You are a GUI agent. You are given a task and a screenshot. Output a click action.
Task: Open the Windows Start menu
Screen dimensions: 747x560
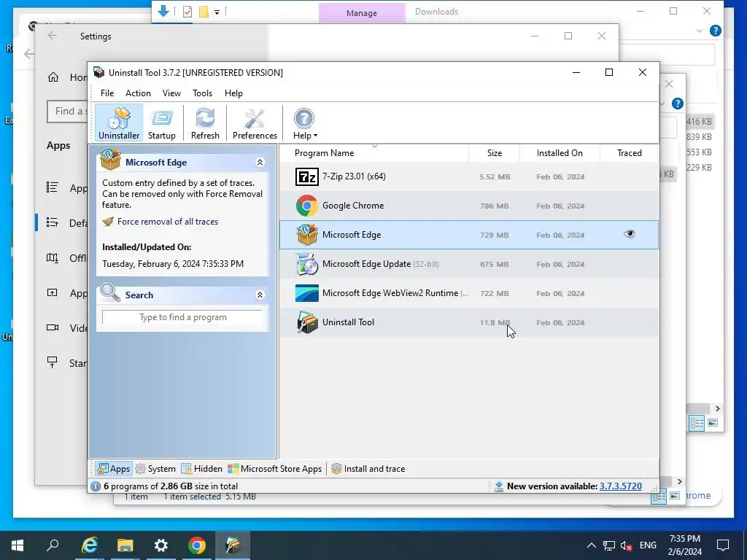click(18, 545)
